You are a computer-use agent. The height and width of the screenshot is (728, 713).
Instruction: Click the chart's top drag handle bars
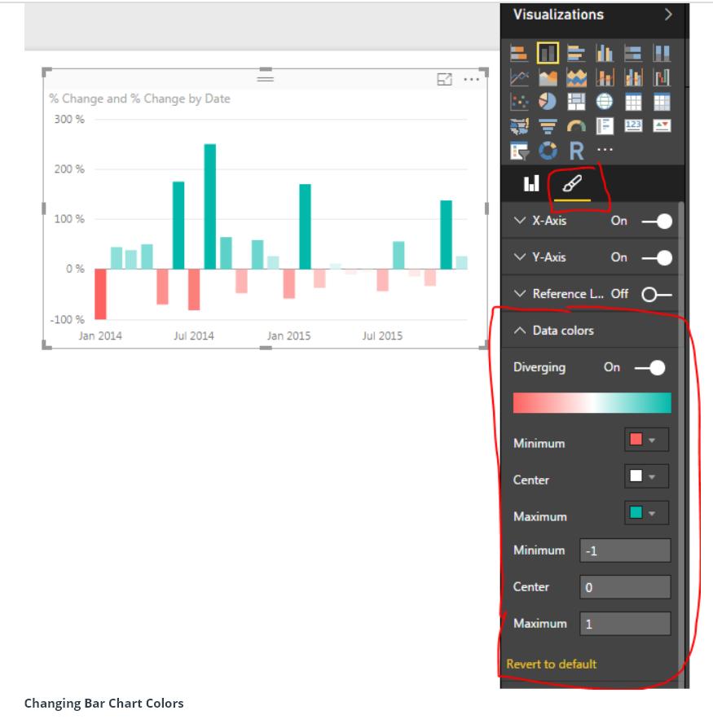coord(265,79)
